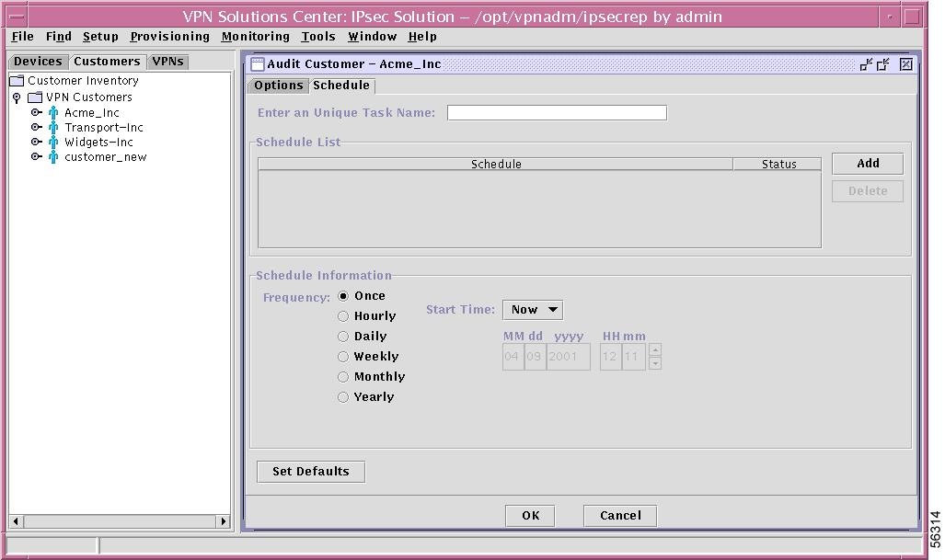Screen dimensions: 945x560
Task: Click the Set Defaults button
Action: 311,472
